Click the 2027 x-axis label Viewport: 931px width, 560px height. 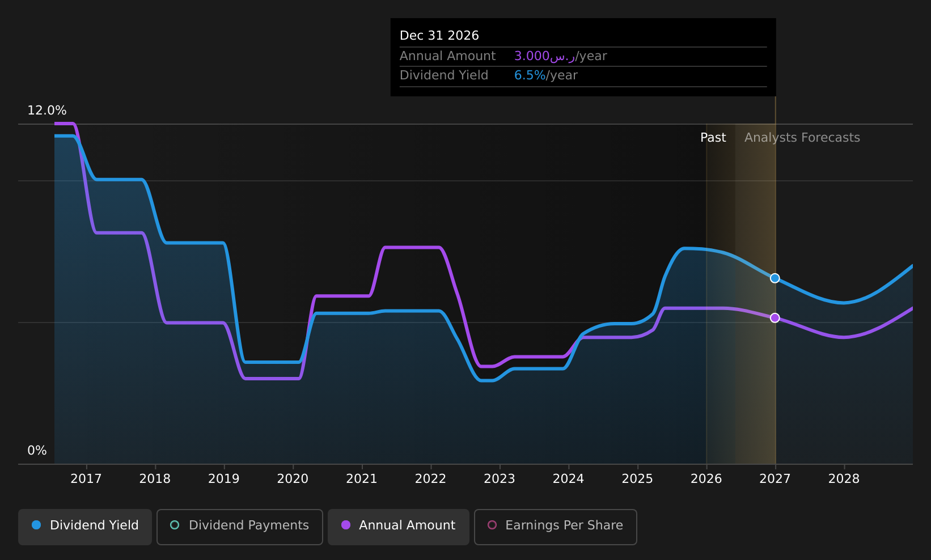pos(775,479)
